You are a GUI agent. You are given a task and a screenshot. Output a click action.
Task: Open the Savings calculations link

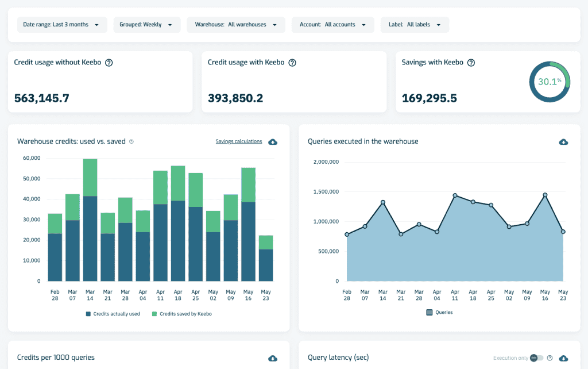[238, 141]
